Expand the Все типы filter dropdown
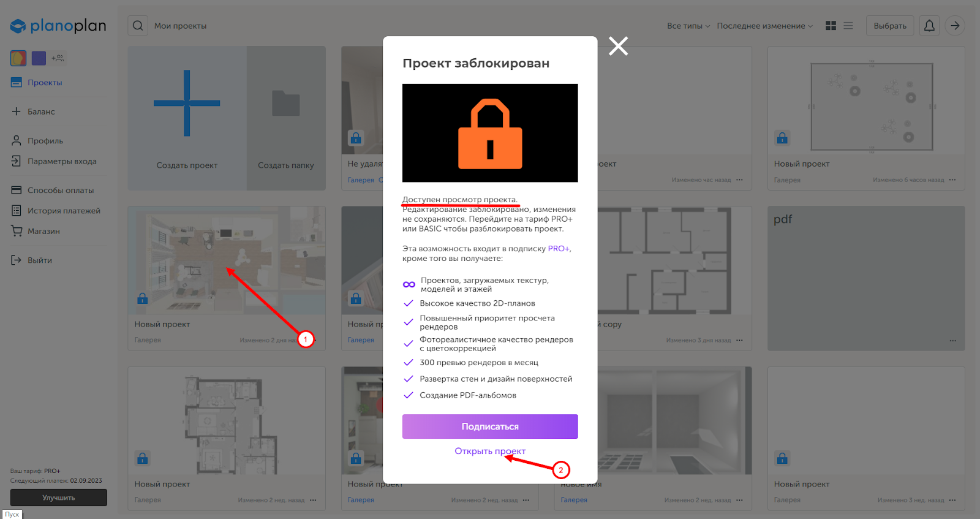The image size is (980, 519). [688, 26]
